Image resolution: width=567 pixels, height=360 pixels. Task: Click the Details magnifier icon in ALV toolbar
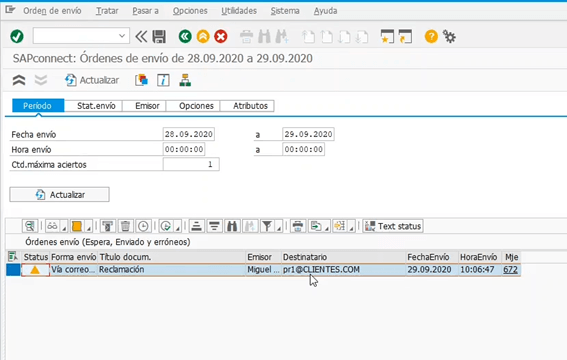[x=30, y=226]
